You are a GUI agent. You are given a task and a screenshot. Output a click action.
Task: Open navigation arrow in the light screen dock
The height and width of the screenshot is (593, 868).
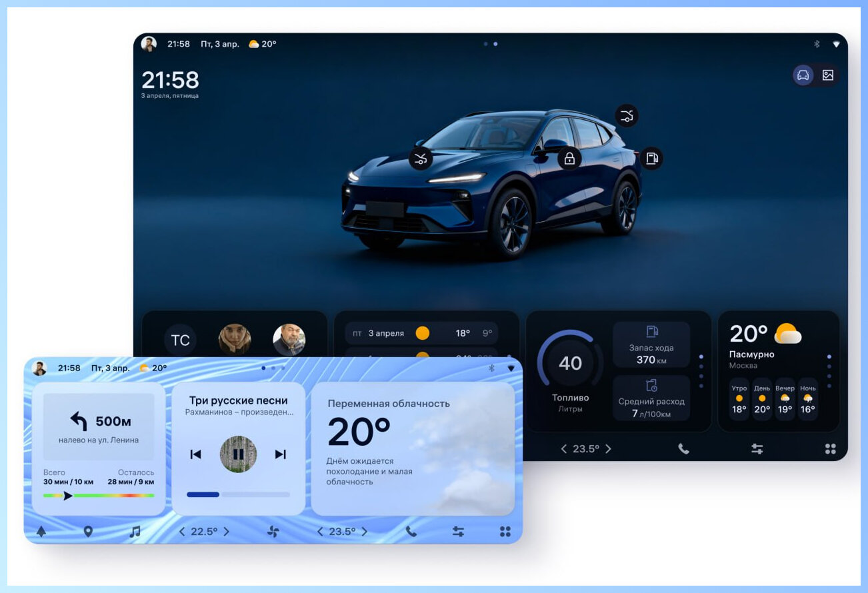pos(41,532)
